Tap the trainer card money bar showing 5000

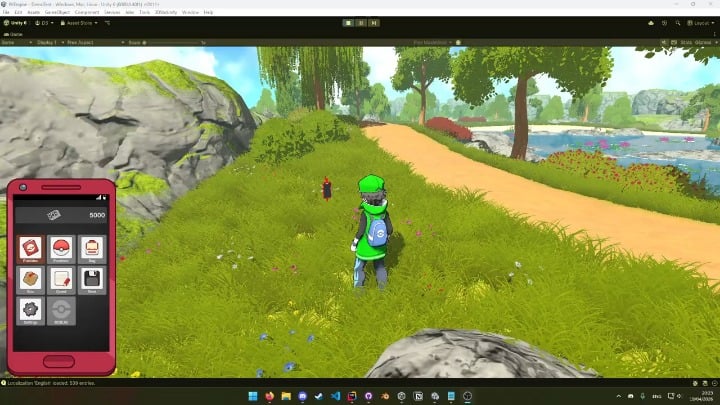click(61, 215)
